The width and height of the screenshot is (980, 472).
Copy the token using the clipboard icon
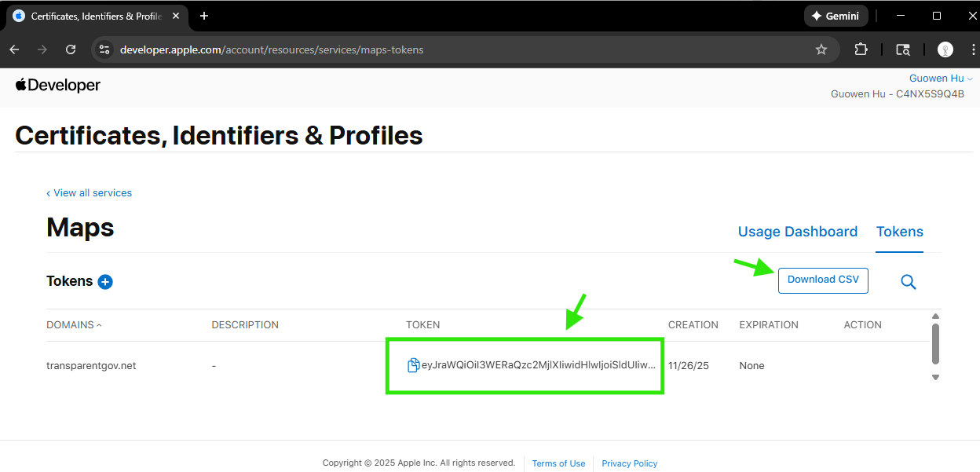413,365
